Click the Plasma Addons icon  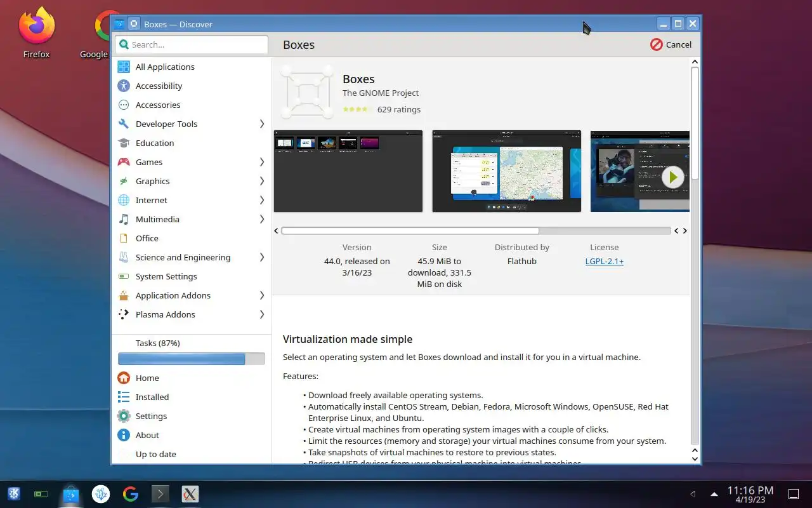coord(124,314)
